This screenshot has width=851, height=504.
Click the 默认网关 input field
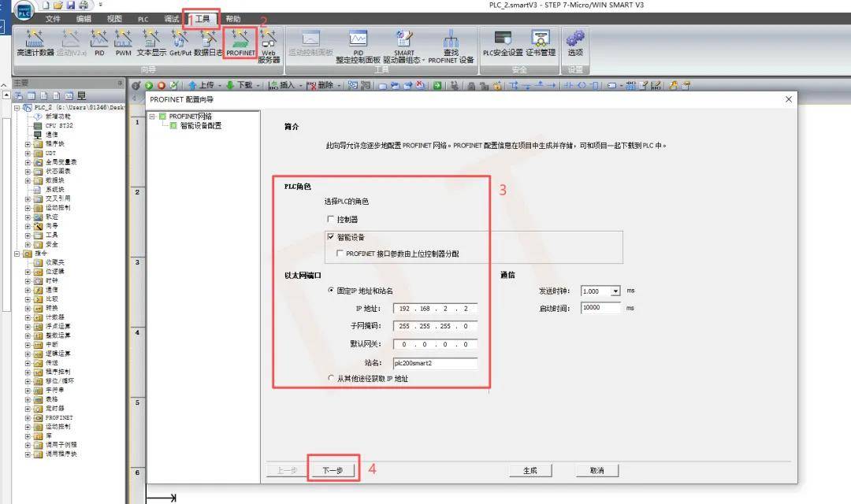coord(435,344)
